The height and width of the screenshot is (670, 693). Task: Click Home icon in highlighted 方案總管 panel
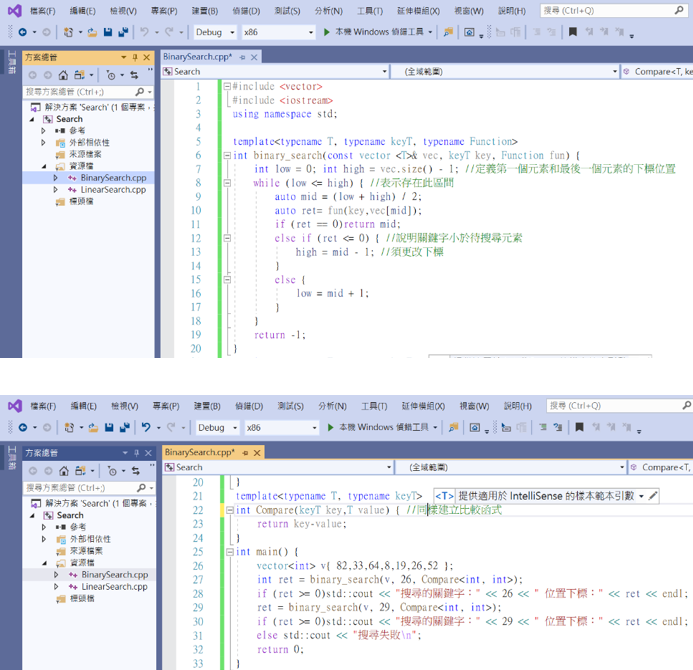pos(63,76)
